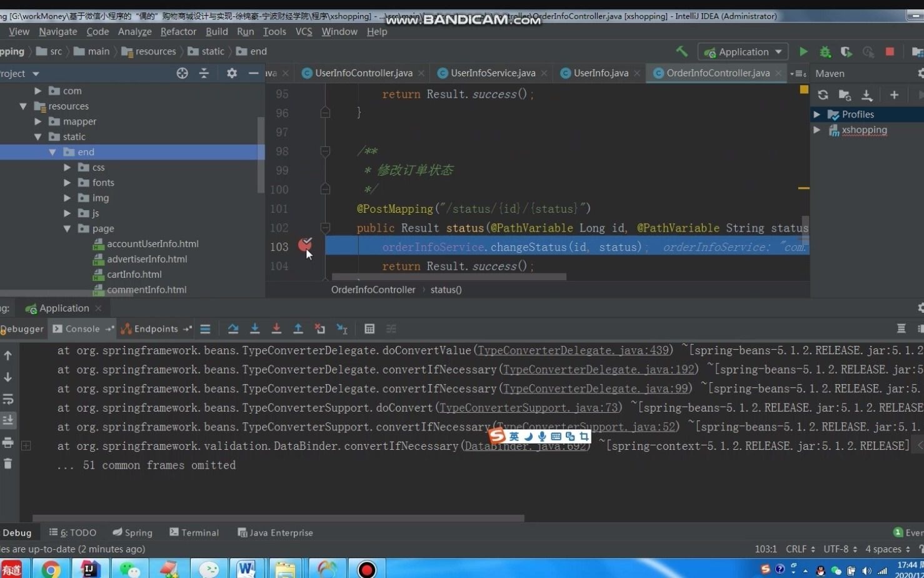
Task: Open TypeConverterDelegate.java:99 stack trace link
Action: (x=595, y=389)
